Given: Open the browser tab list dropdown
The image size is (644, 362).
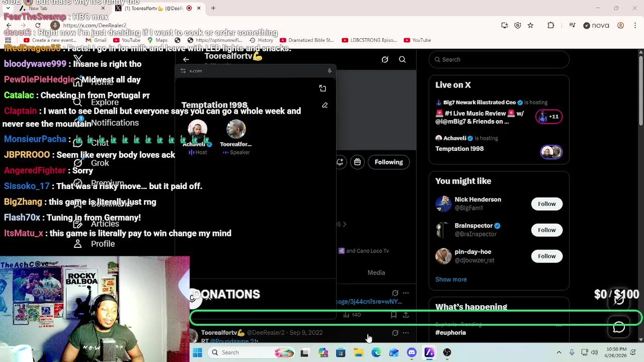Looking at the screenshot, I should click(x=9, y=8).
